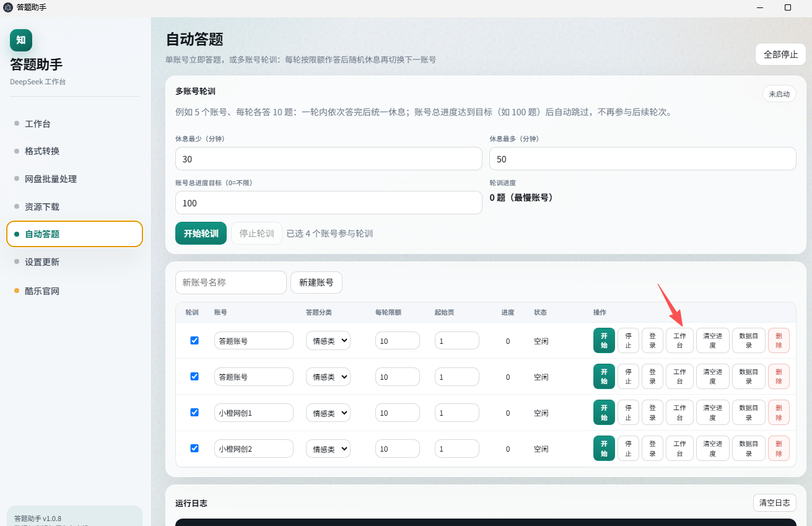The width and height of the screenshot is (812, 526).
Task: Click 空闲 status in 小橙网创2 row
Action: pos(541,449)
